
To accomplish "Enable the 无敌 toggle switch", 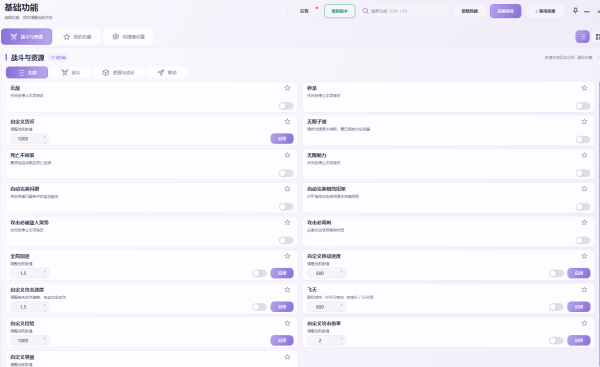I will (286, 106).
